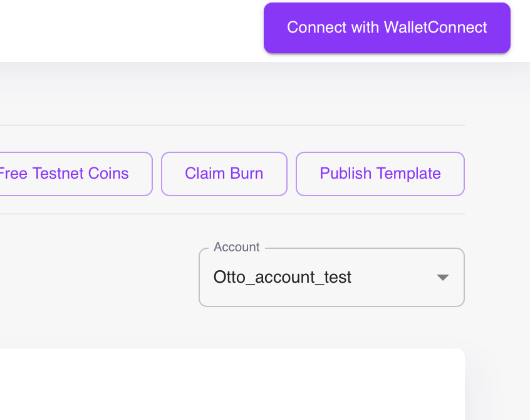This screenshot has height=420, width=530.
Task: Open the Otto_account_test account selector
Action: (x=331, y=277)
